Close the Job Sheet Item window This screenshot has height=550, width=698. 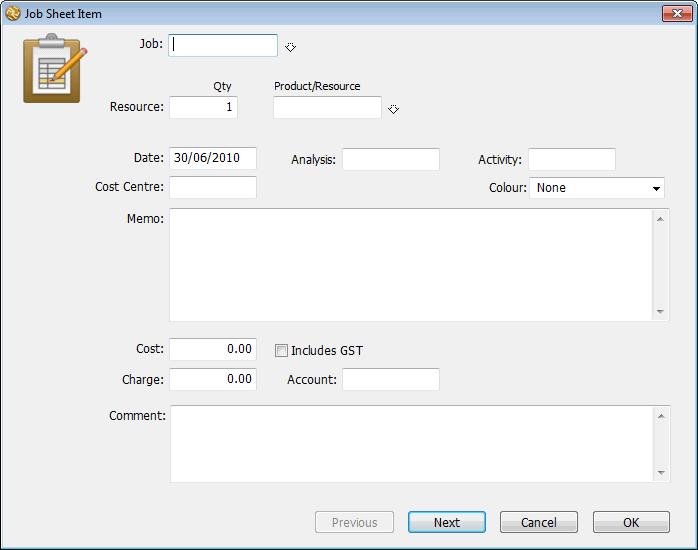(x=677, y=13)
